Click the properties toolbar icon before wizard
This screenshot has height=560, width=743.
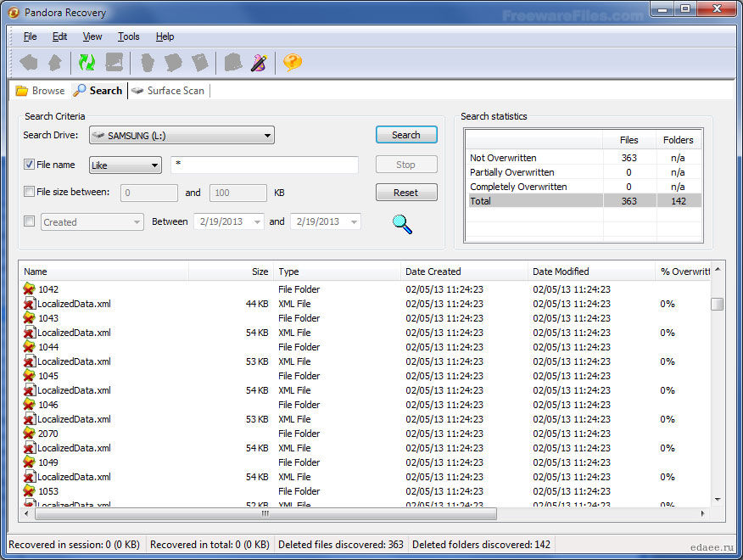(x=232, y=62)
